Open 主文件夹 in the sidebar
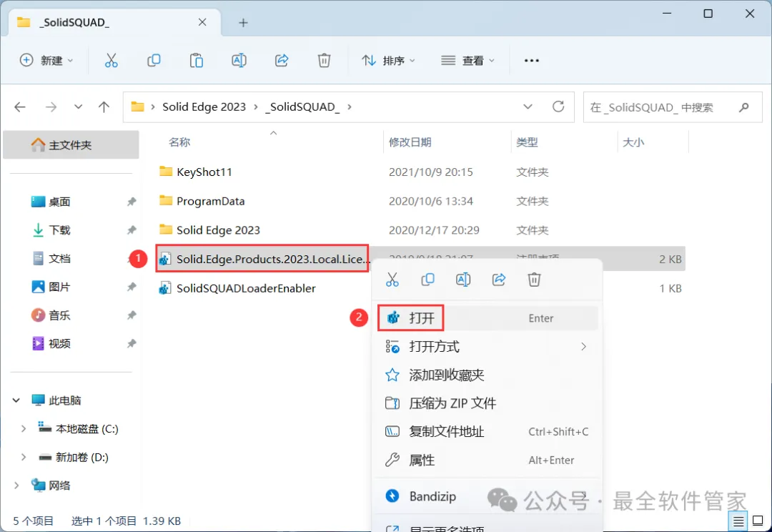 click(71, 145)
